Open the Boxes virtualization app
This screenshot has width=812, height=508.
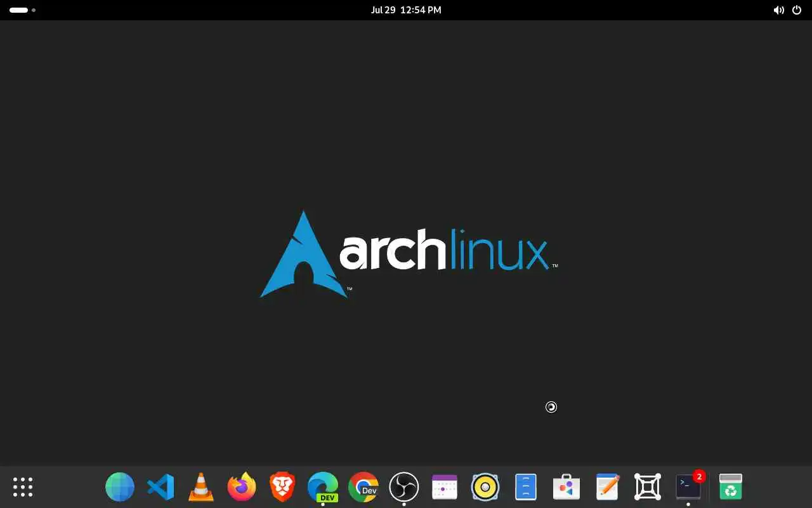point(648,487)
